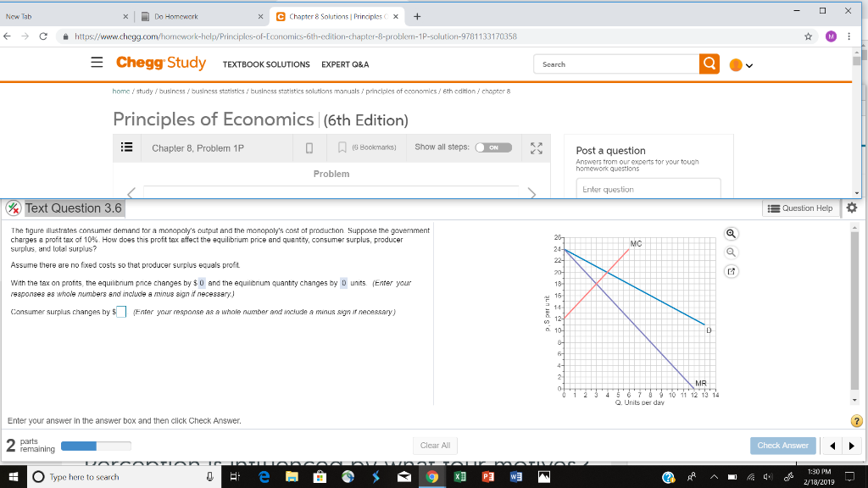Image resolution: width=868 pixels, height=488 pixels.
Task: Click the parts remaining progress bar
Action: point(96,445)
